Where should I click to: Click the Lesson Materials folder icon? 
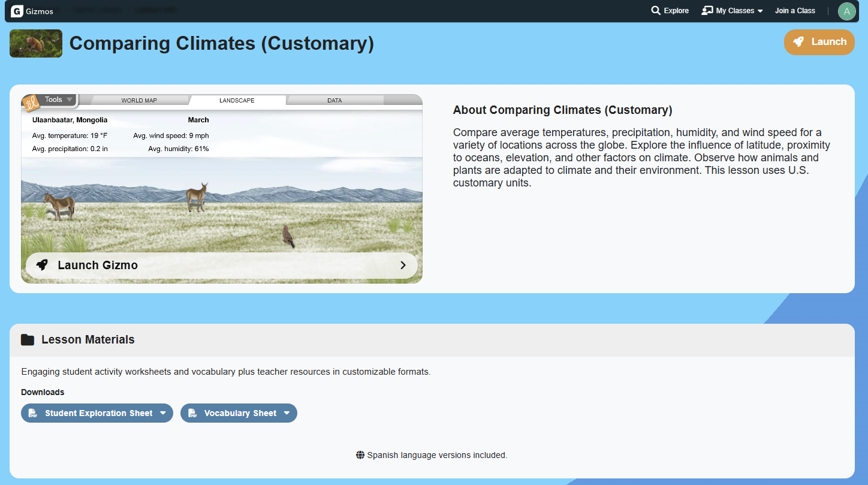28,340
